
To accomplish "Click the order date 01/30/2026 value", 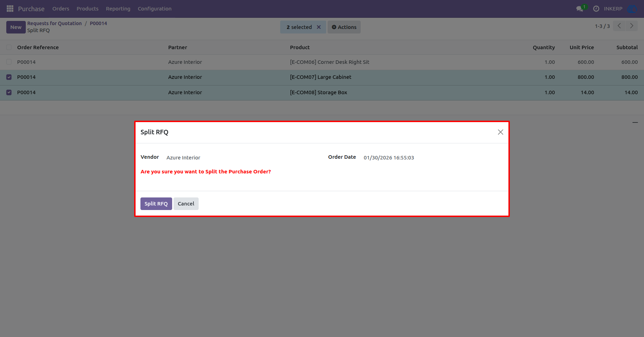I will pyautogui.click(x=389, y=158).
